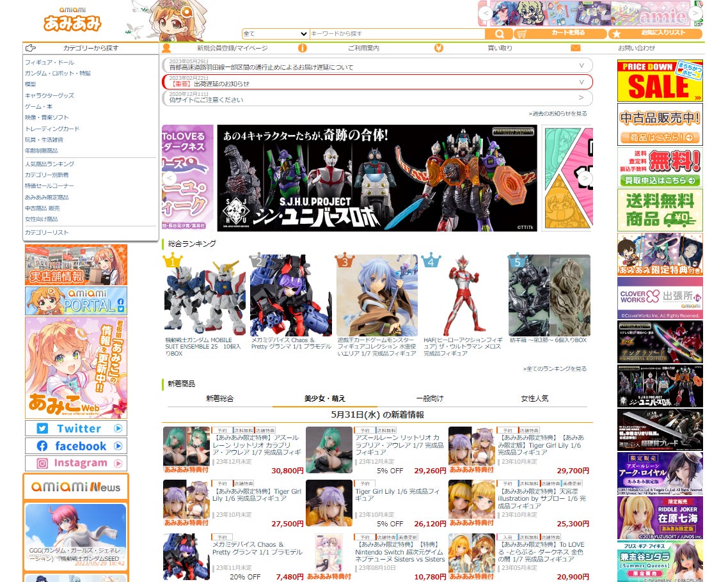Open the shopping cart button
The width and height of the screenshot is (728, 582).
(x=560, y=33)
